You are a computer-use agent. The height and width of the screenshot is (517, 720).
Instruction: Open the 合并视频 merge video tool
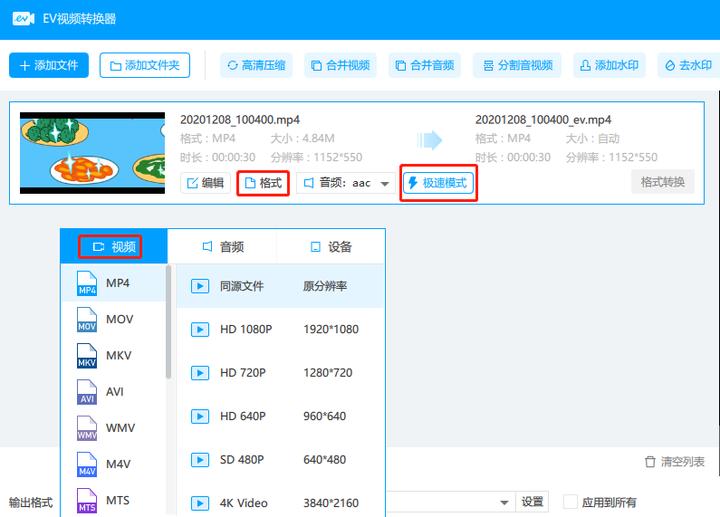click(x=340, y=66)
